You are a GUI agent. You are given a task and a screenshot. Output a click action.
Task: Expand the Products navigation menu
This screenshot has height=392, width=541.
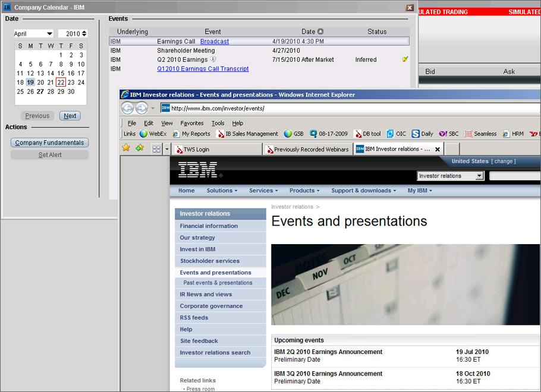click(x=304, y=190)
